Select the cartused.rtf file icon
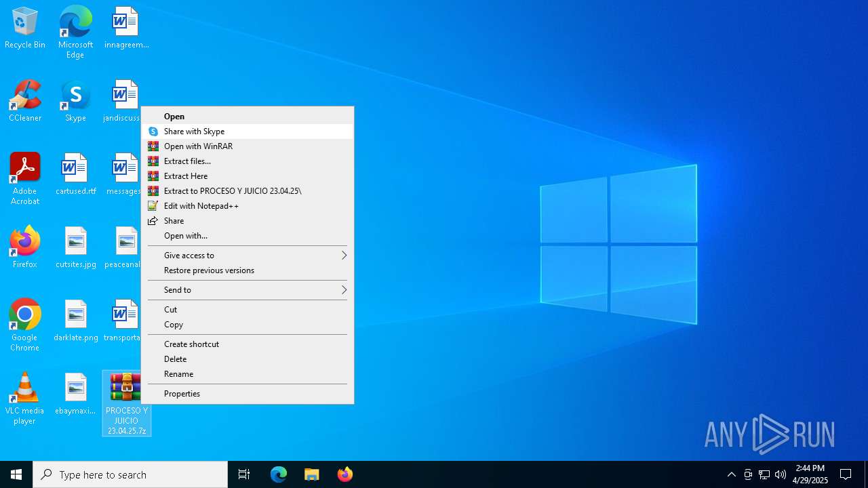Image resolution: width=868 pixels, height=488 pixels. 75,175
